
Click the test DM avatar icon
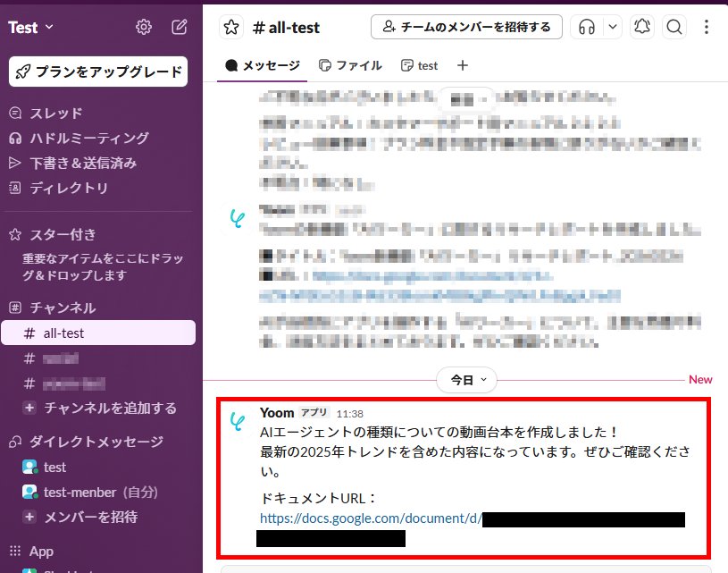30,467
